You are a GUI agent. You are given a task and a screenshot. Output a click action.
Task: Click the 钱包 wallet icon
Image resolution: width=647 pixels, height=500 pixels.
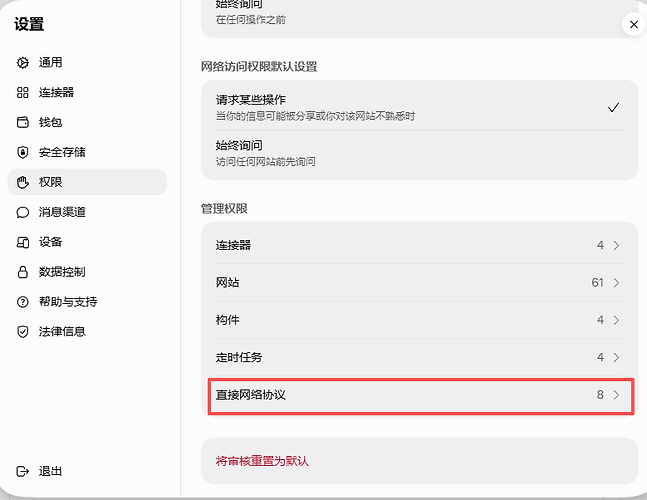tap(23, 122)
